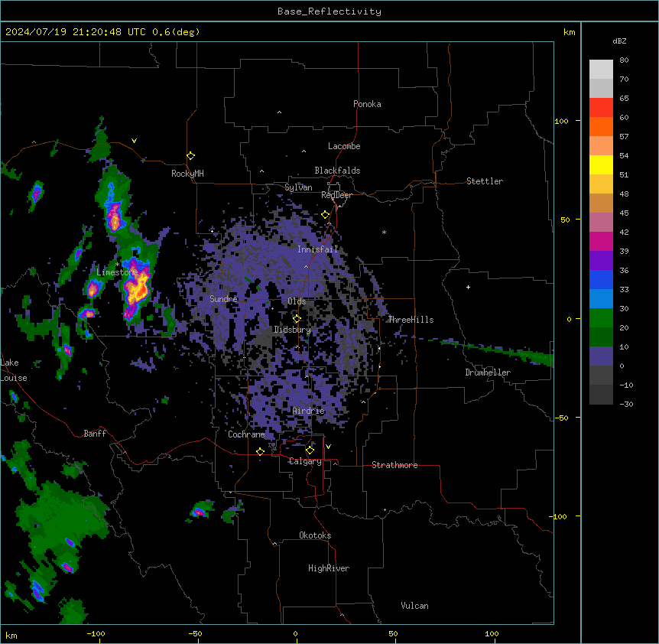Click the white asterisk marker above Limestone
Screen dimensions: 659x644
tap(117, 265)
